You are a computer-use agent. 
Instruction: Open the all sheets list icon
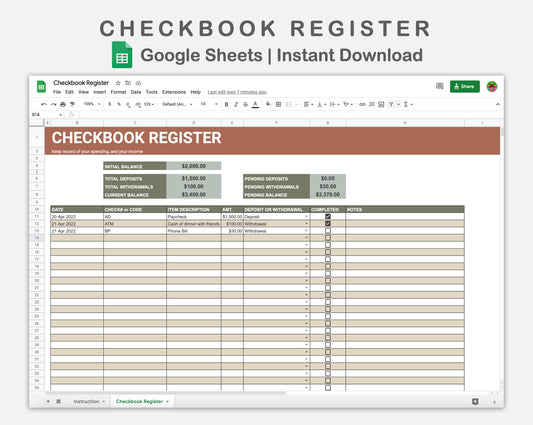click(58, 402)
